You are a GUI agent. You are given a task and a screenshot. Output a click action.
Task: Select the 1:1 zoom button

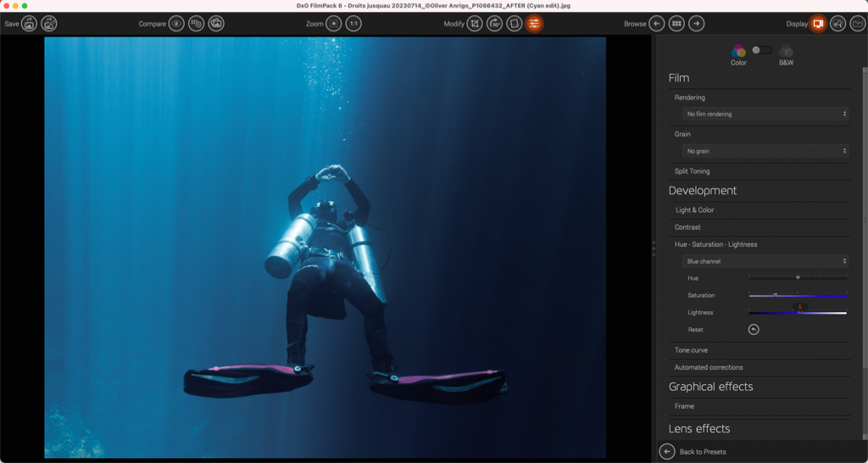tap(353, 24)
